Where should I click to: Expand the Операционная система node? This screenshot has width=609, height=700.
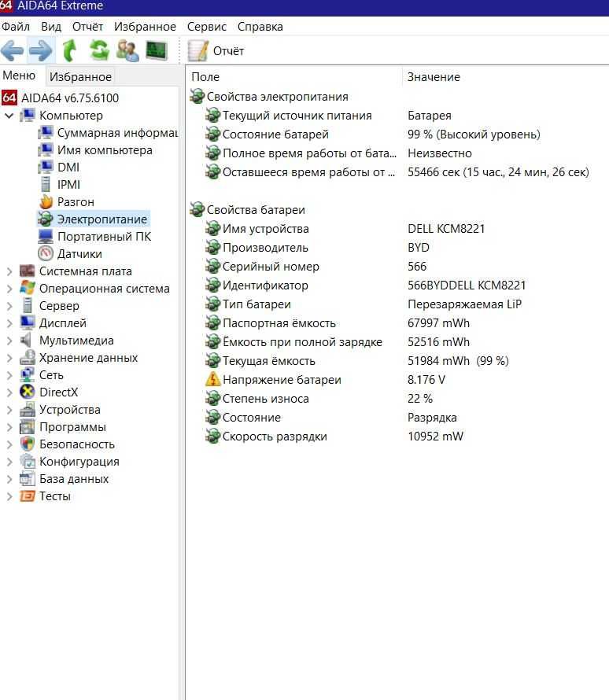9,289
